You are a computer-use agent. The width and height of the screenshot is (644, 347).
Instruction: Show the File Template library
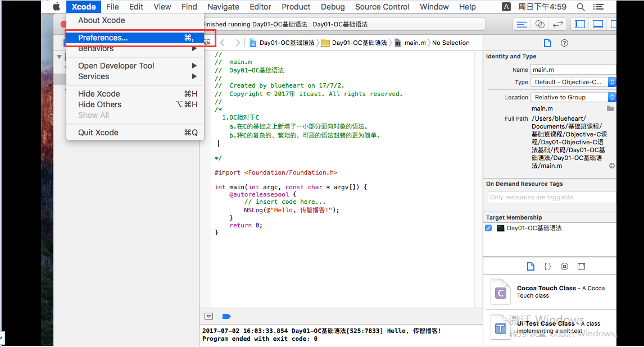(x=530, y=267)
